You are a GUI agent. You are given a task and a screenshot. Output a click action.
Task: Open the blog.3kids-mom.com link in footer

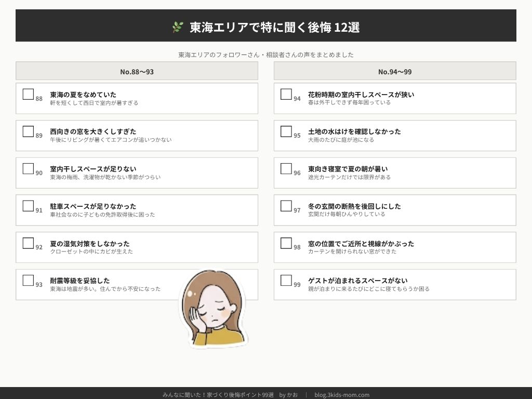[342, 395]
